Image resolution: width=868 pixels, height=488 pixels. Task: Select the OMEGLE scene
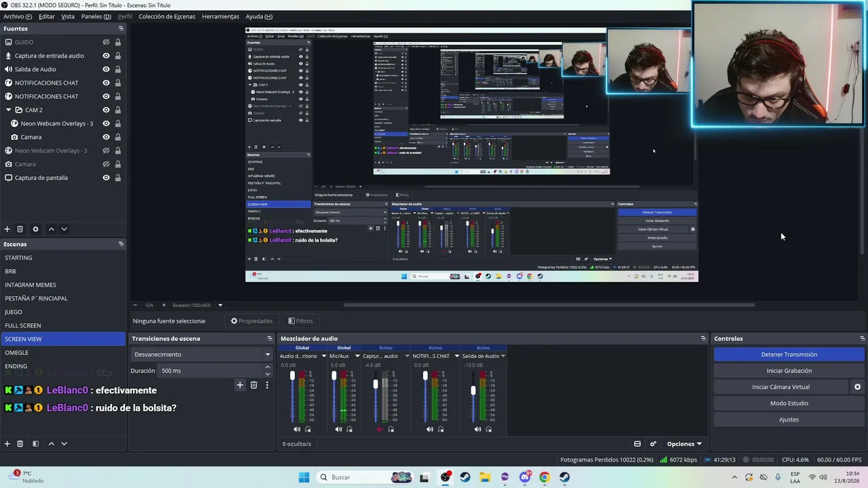click(x=62, y=352)
